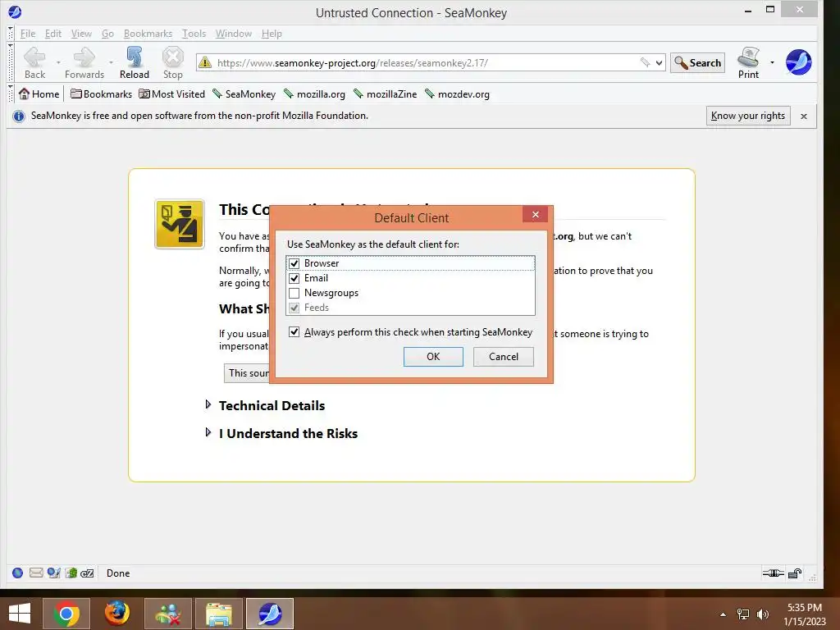Image resolution: width=840 pixels, height=630 pixels.
Task: Open the Most Visited folder
Action: [x=171, y=94]
